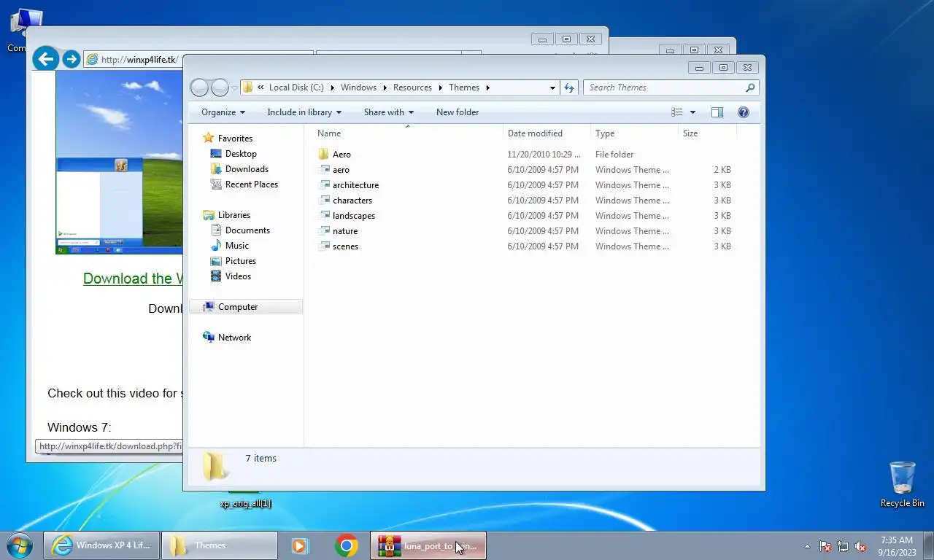
Task: Switch to Windows XP 4 Life taskbar item
Action: pyautogui.click(x=101, y=545)
